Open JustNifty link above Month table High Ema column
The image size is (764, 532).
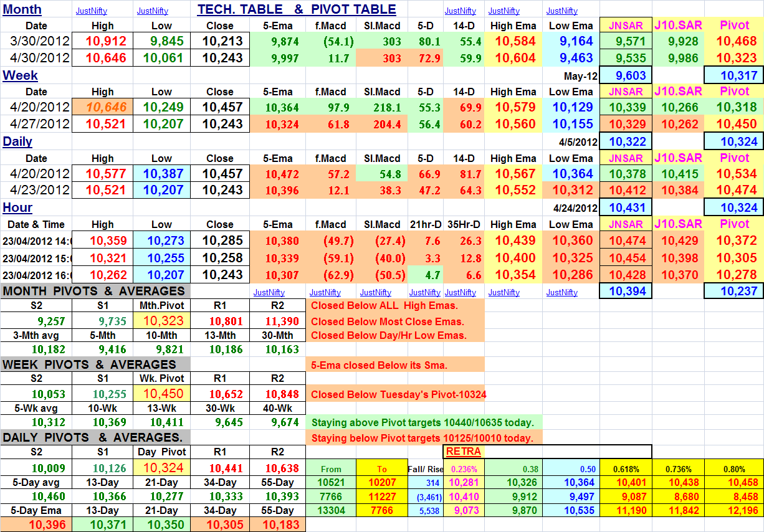coord(504,11)
